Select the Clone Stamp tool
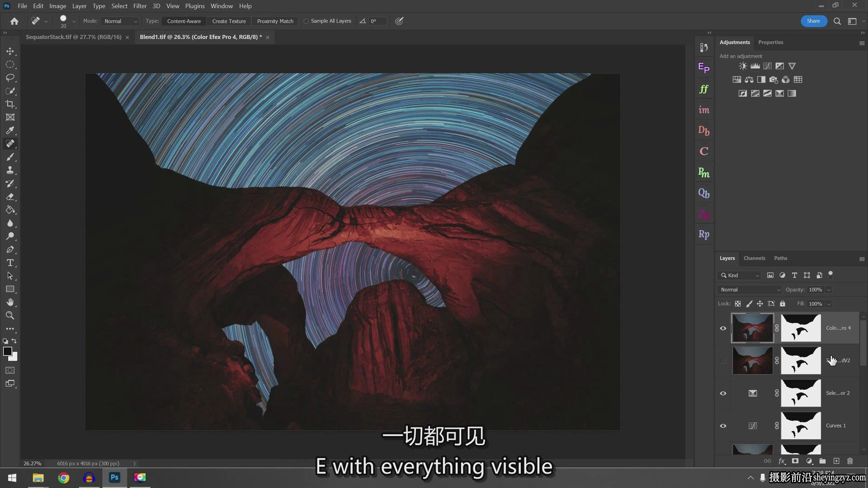The width and height of the screenshot is (868, 488). pos(10,170)
